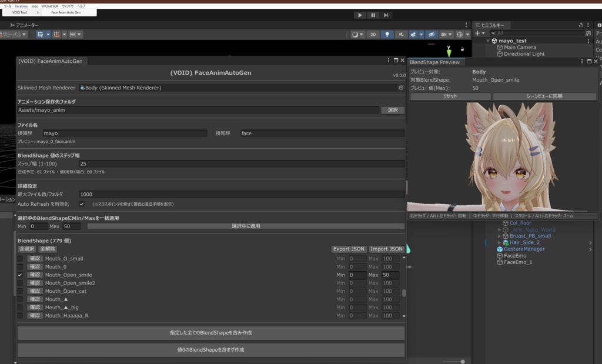This screenshot has width=602, height=364.
Task: Click the シーンビューに同期 button
Action: 544,96
